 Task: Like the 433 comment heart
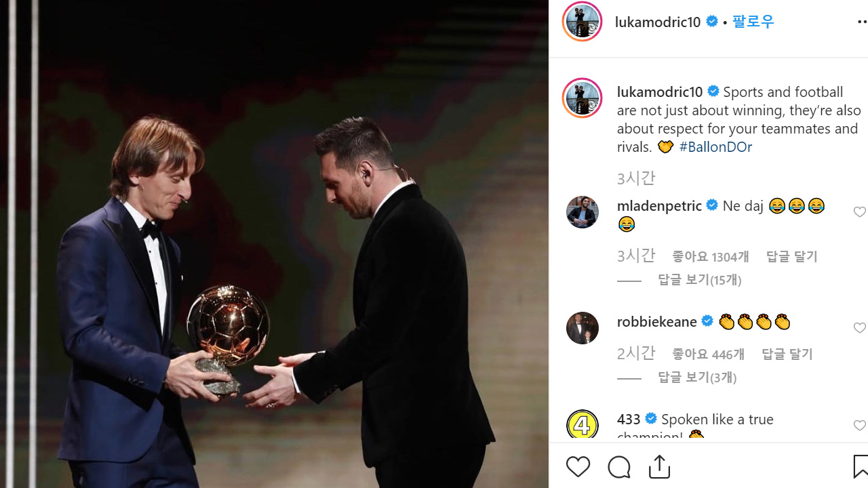(x=859, y=426)
